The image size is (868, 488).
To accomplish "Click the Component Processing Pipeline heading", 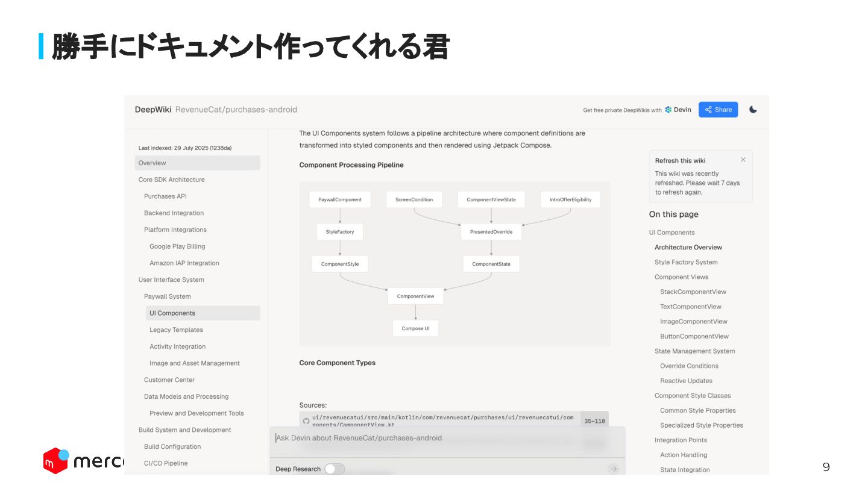I will (351, 165).
